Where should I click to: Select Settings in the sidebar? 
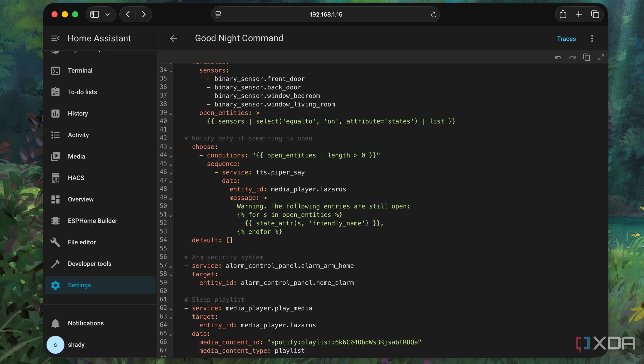pyautogui.click(x=100, y=285)
